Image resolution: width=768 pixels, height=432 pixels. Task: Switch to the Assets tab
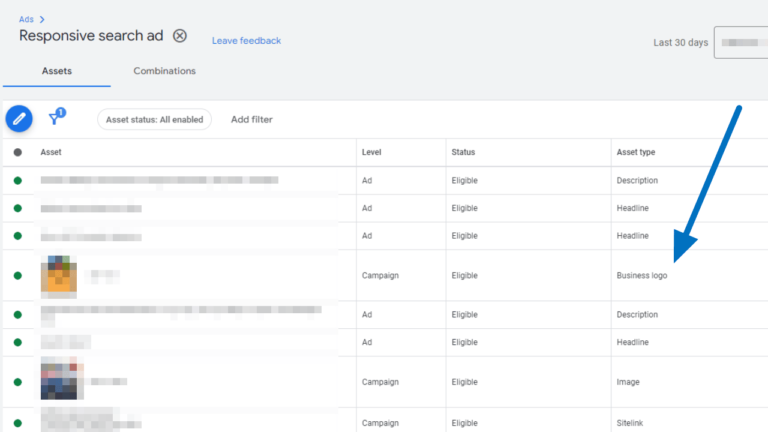57,71
